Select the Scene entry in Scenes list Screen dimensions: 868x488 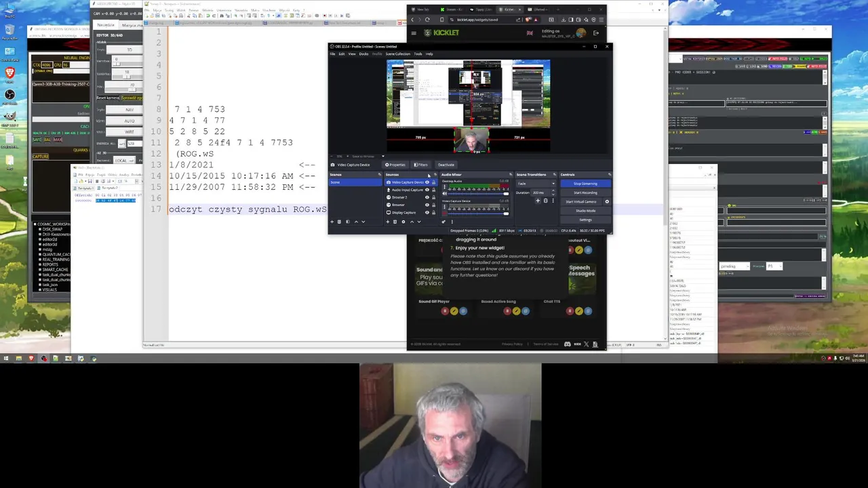[x=355, y=182]
